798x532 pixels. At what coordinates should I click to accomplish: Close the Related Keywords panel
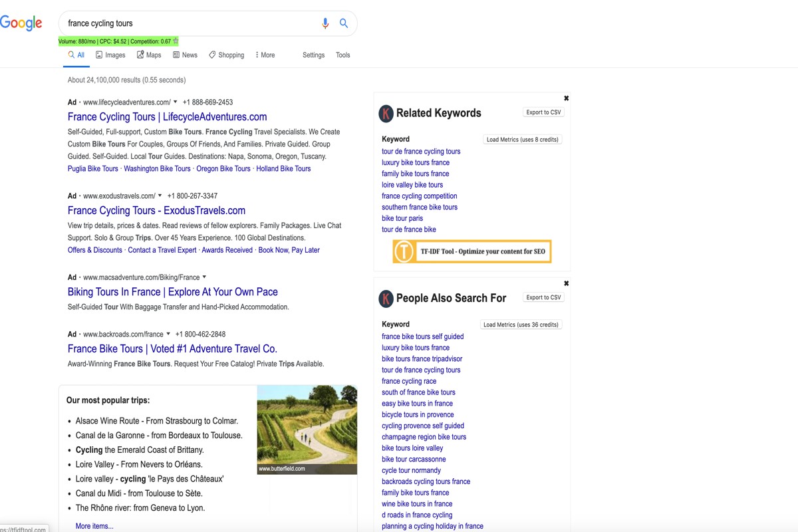coord(566,98)
